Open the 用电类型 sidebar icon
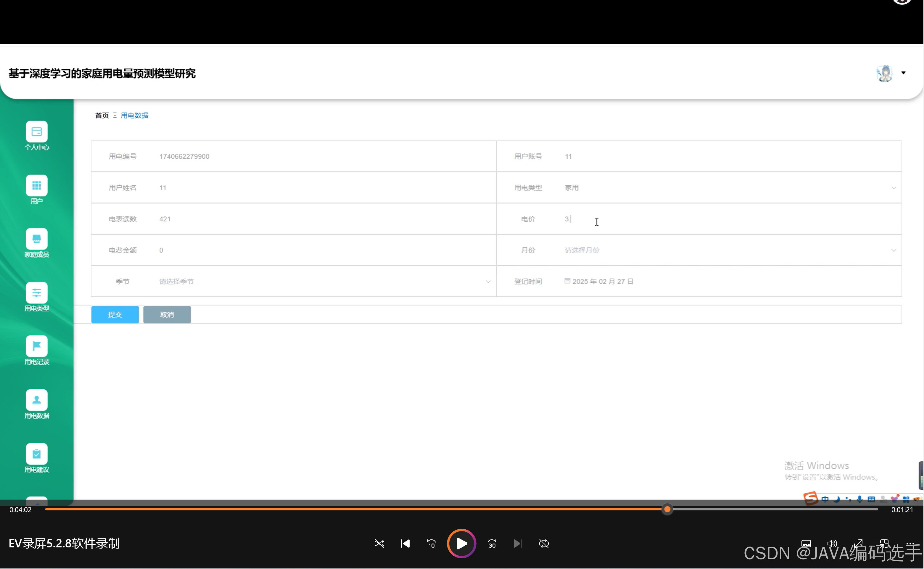Viewport: 924px width, 569px height. click(36, 293)
